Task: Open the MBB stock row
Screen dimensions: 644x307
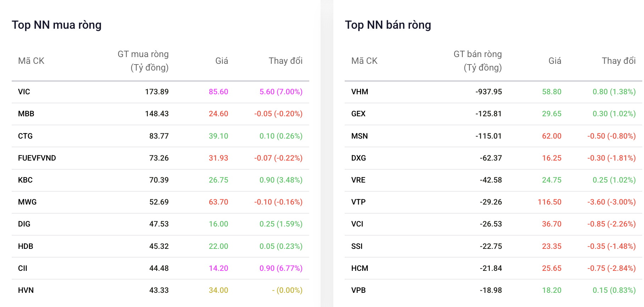Action: click(160, 114)
